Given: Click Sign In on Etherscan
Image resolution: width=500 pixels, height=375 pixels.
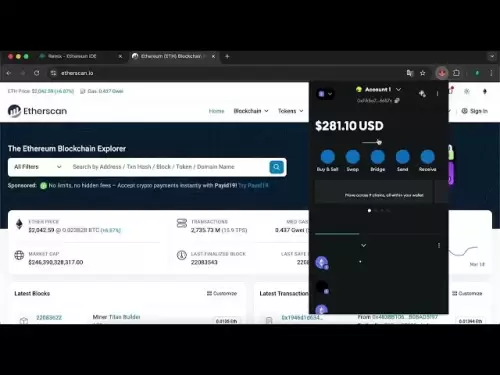Looking at the screenshot, I should (x=475, y=111).
